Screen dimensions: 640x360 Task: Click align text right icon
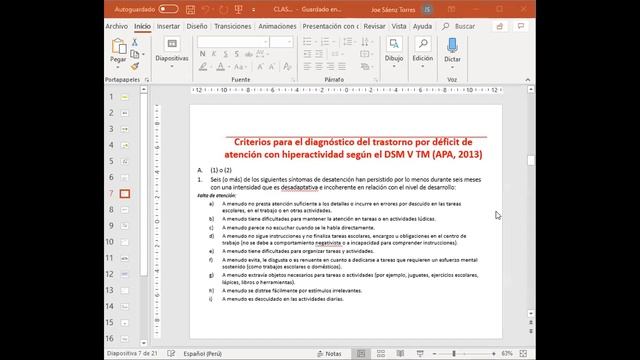tap(331, 67)
